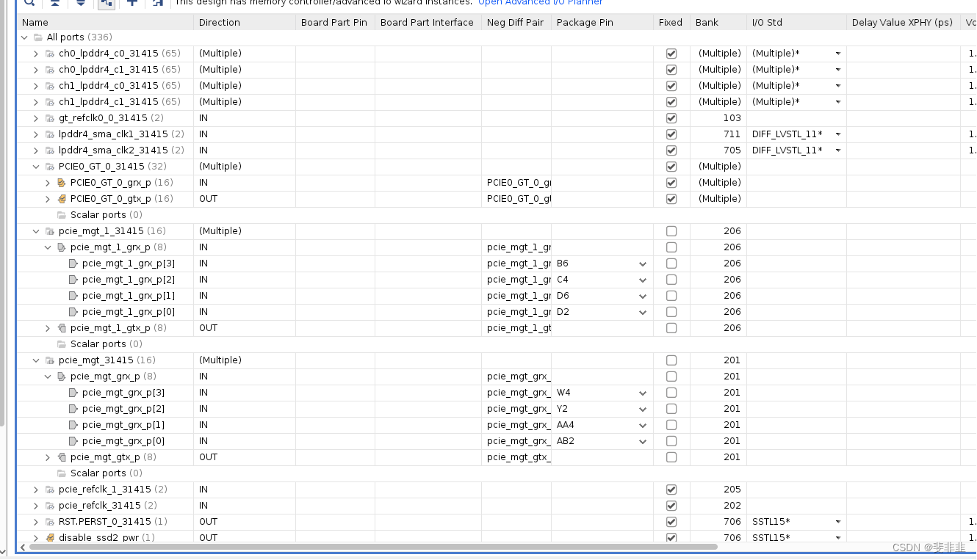Click the pcie_mgt_1_gtx_p output bus icon
The height and width of the screenshot is (560, 977).
pyautogui.click(x=62, y=328)
